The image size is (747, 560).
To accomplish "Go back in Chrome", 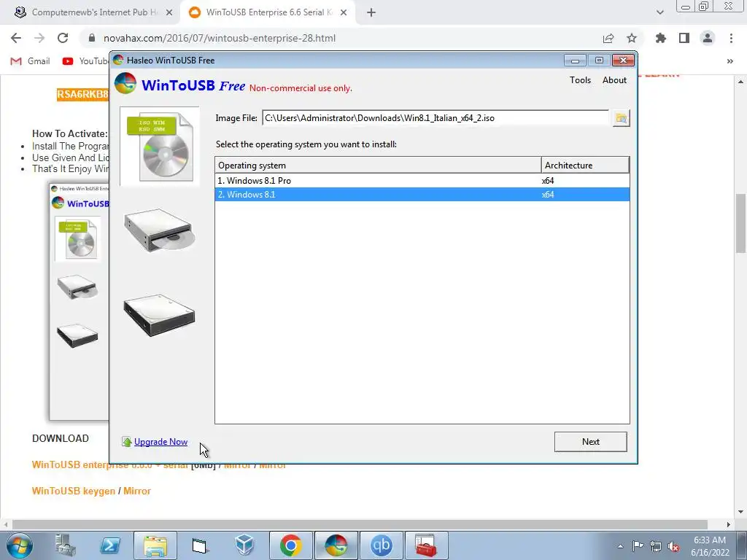I will point(16,38).
